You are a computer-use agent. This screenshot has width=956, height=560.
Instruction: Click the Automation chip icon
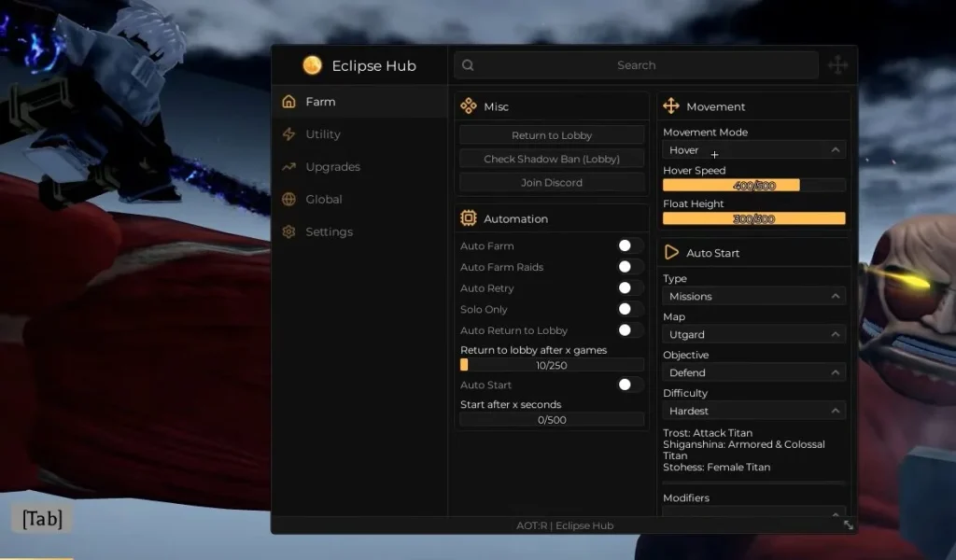click(469, 218)
